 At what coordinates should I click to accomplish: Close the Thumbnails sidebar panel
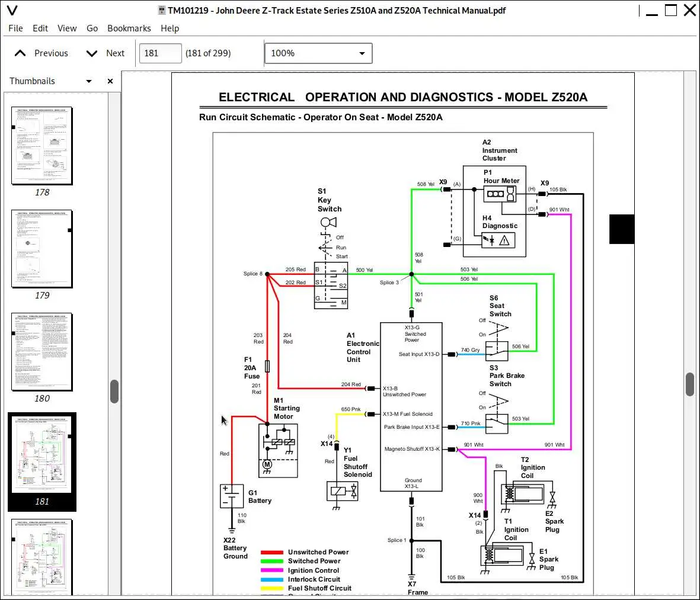[110, 81]
